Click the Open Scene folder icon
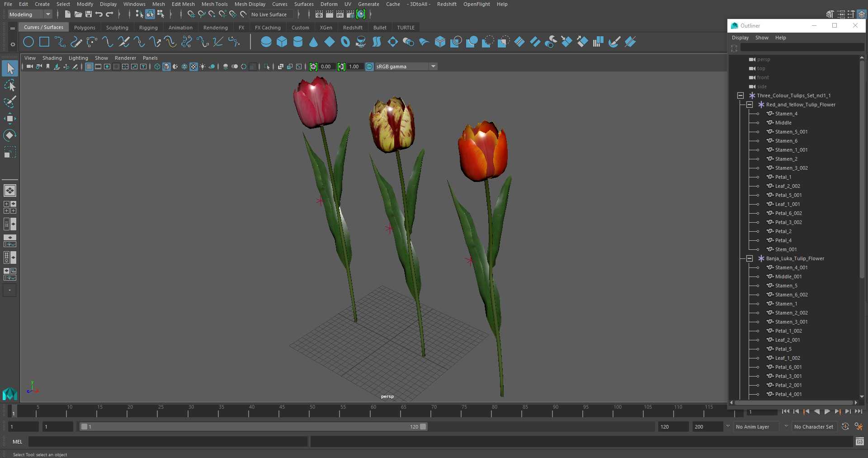Screen dimensions: 868x458 point(78,14)
